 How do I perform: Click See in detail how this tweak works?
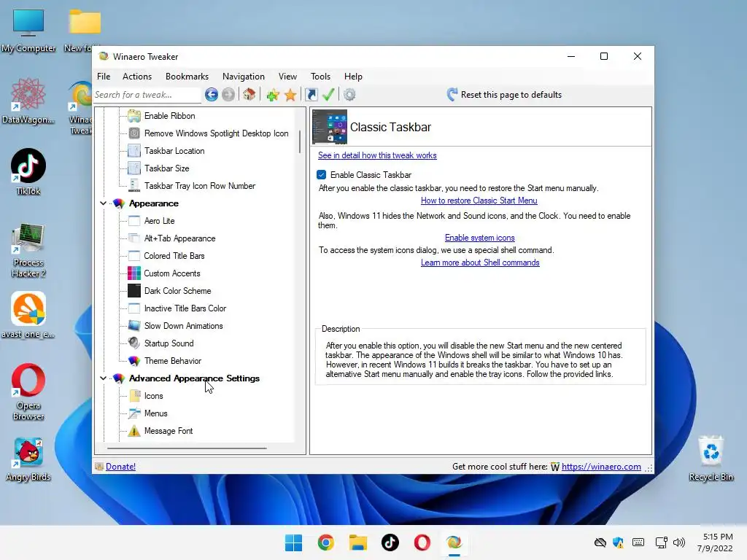pyautogui.click(x=377, y=155)
